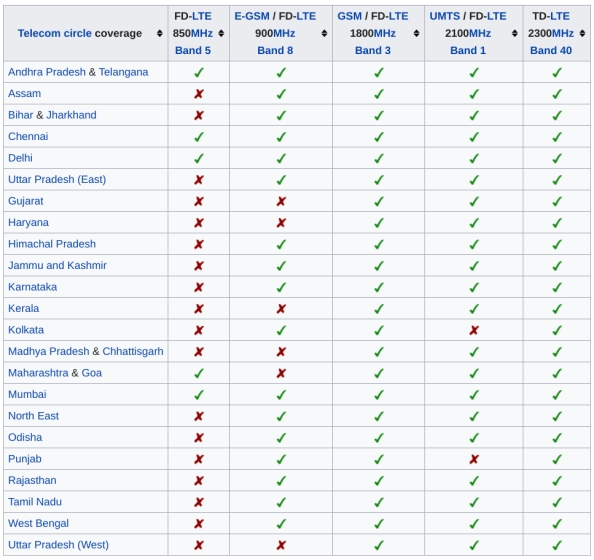Open the Chhattisgarh link

pyautogui.click(x=133, y=351)
